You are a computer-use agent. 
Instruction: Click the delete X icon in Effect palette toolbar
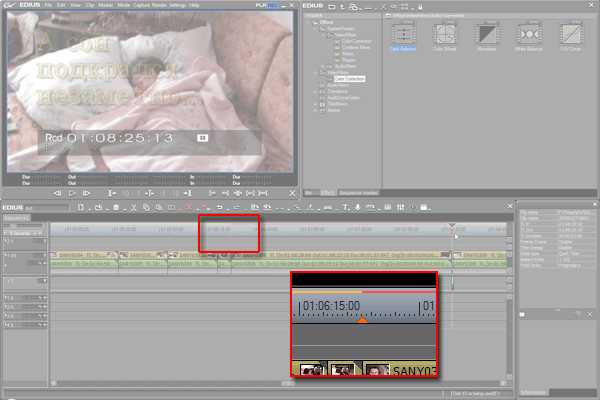(383, 7)
